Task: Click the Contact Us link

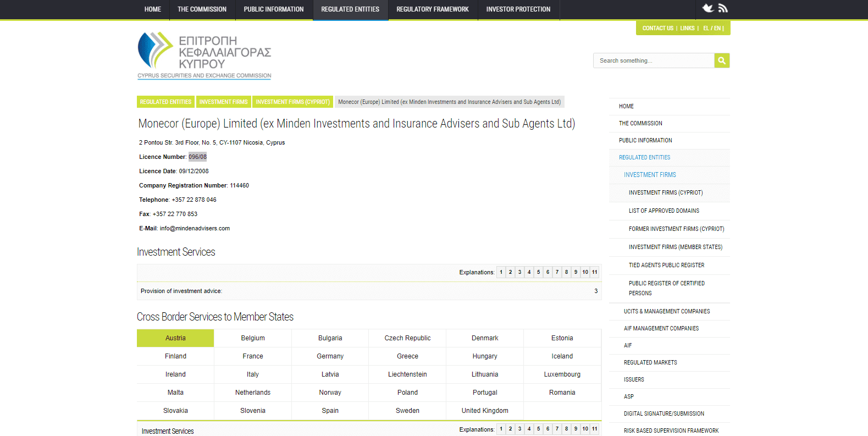Action: tap(657, 28)
